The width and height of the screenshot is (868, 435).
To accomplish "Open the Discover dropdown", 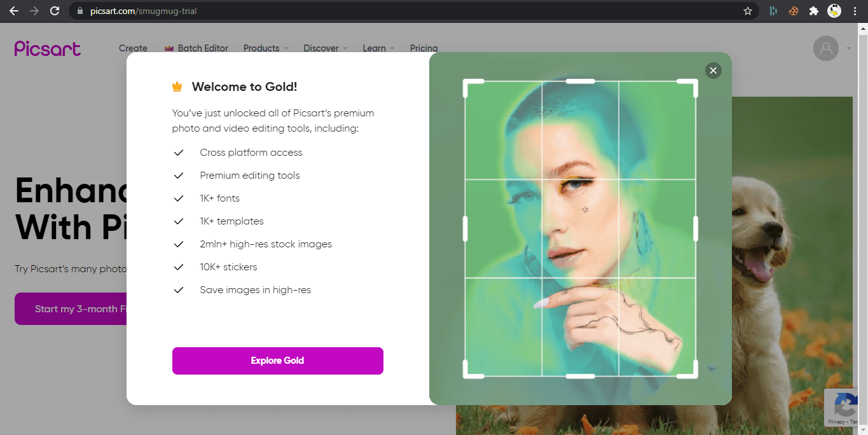I will click(x=321, y=48).
